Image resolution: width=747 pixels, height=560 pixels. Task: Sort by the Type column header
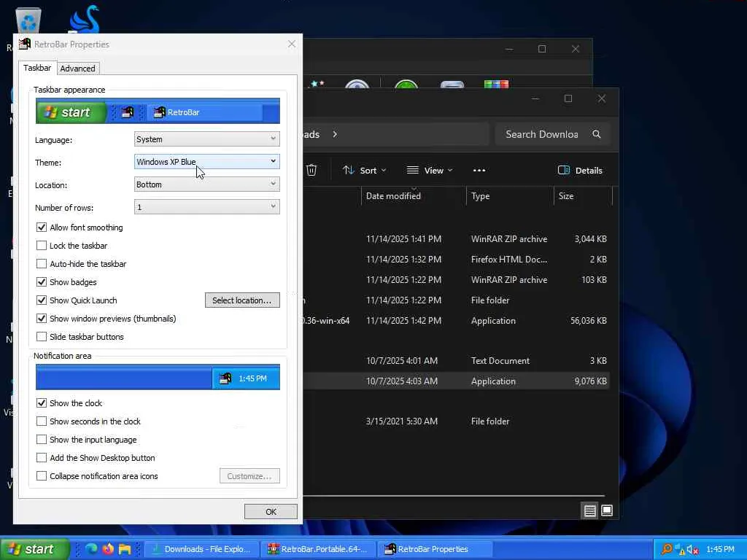pyautogui.click(x=510, y=195)
